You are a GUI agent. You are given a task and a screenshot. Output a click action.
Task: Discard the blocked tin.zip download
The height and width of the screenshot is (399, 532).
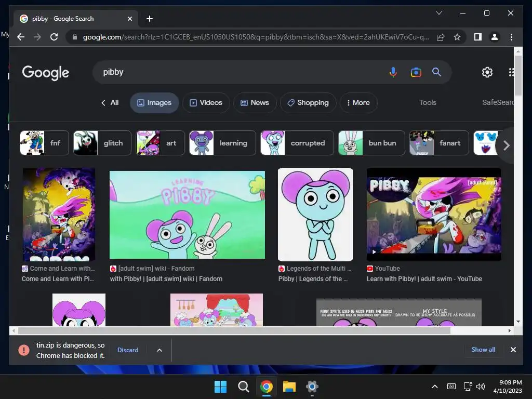click(128, 350)
